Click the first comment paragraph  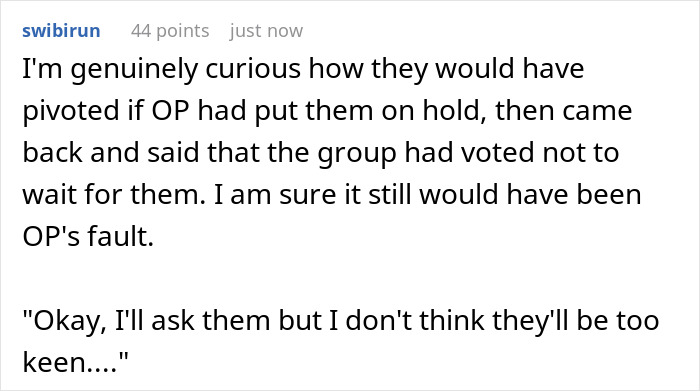(332, 153)
